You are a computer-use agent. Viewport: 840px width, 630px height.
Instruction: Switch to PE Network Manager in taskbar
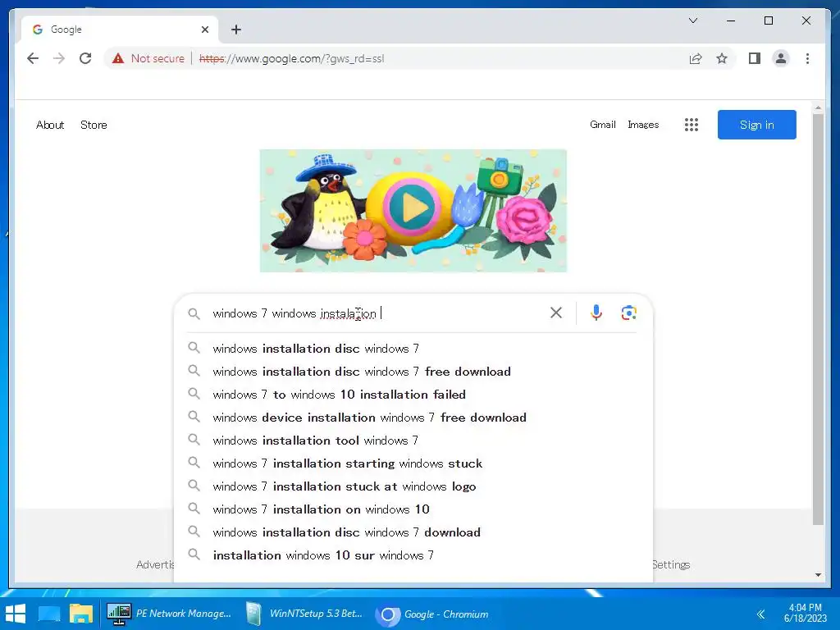tap(170, 614)
